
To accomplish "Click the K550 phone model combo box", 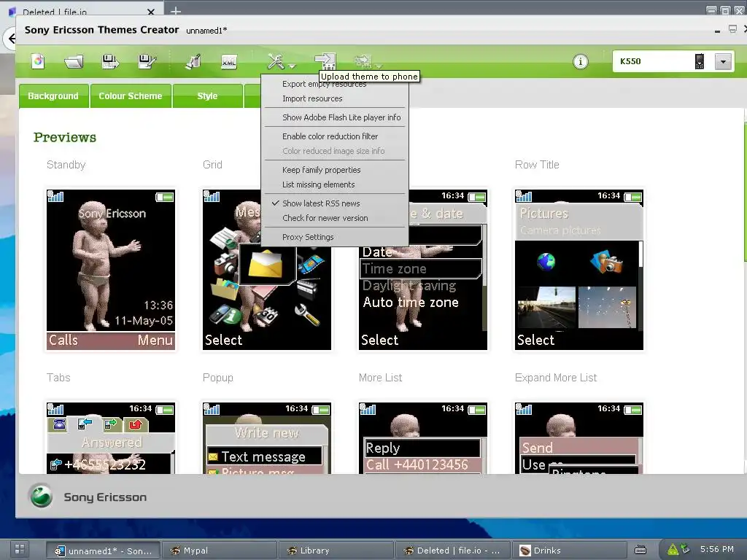I will [673, 61].
